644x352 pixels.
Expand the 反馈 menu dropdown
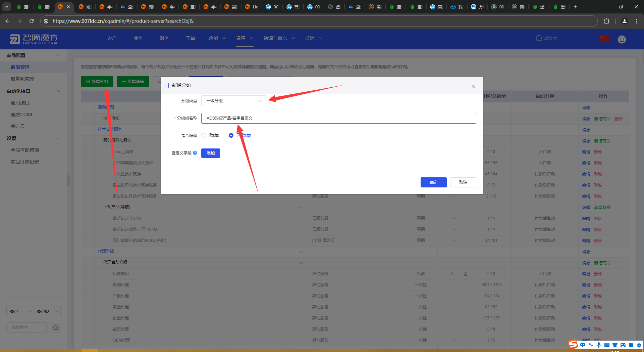(320, 38)
